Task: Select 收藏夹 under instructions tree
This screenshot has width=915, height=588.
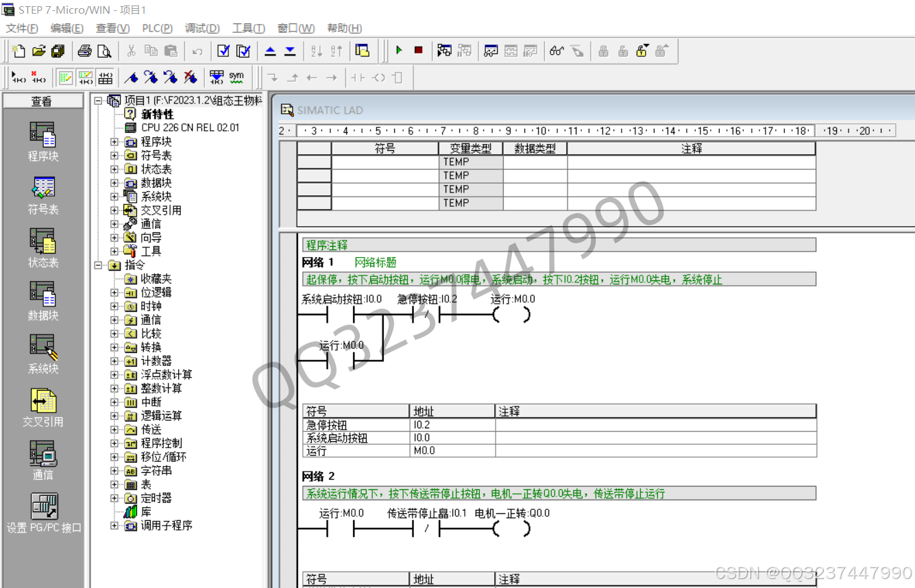Action: click(156, 279)
